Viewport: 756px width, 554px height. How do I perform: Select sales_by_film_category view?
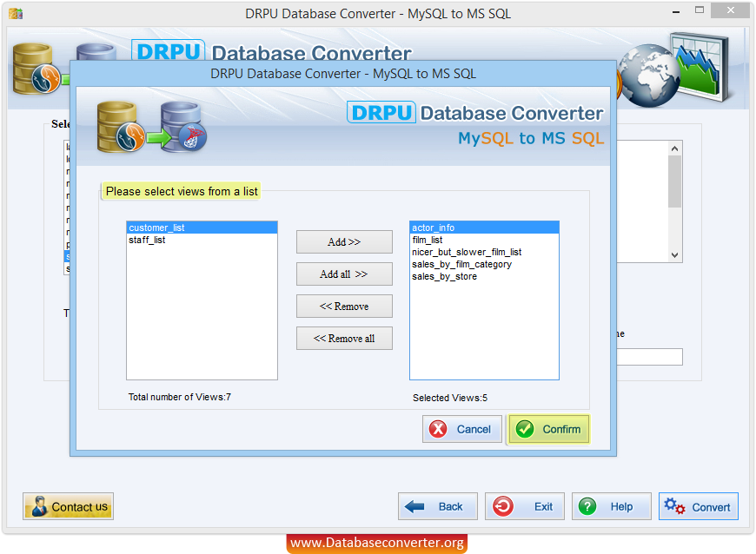point(484,264)
